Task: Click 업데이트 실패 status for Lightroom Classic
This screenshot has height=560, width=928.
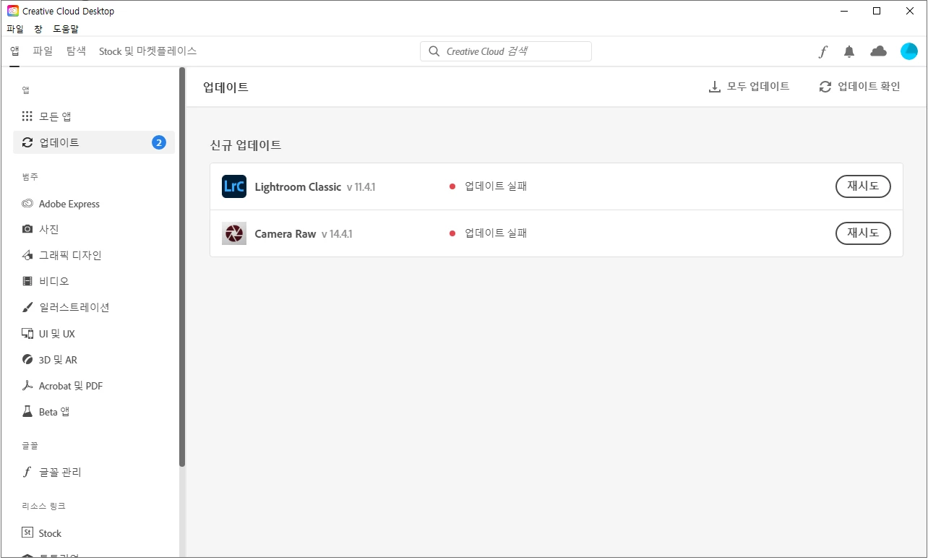Action: click(x=496, y=186)
